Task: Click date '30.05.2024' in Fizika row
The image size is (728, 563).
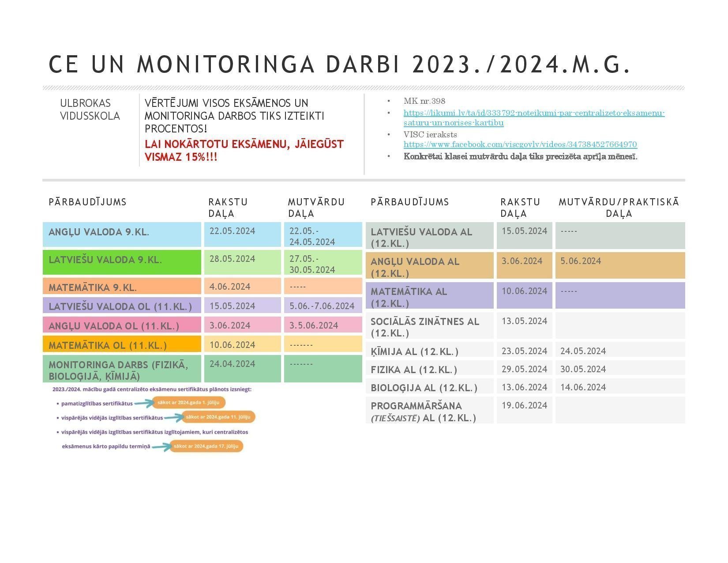Action: coord(583,369)
